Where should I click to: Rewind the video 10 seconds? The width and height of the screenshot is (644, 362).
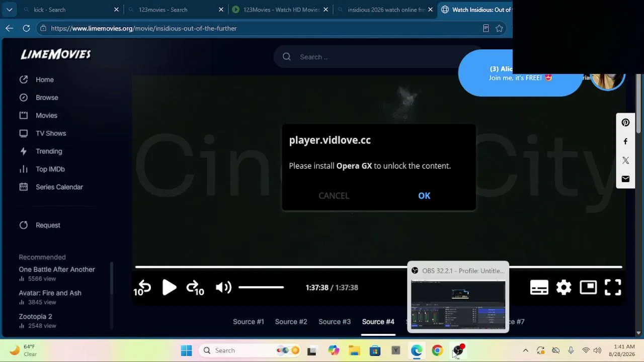coord(142,288)
